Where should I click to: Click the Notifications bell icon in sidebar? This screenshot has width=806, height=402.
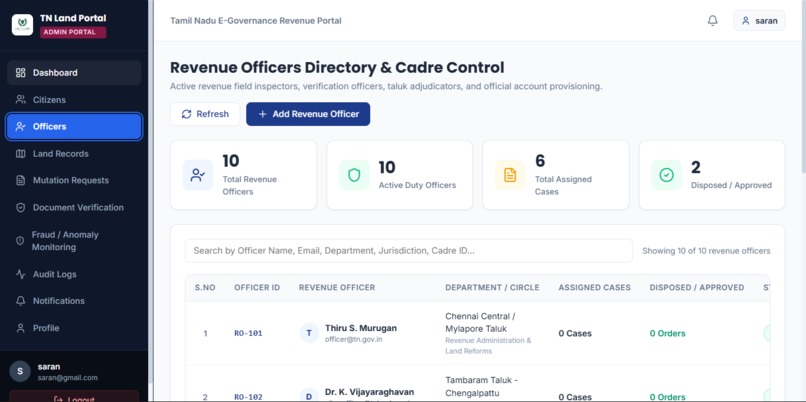coord(21,301)
